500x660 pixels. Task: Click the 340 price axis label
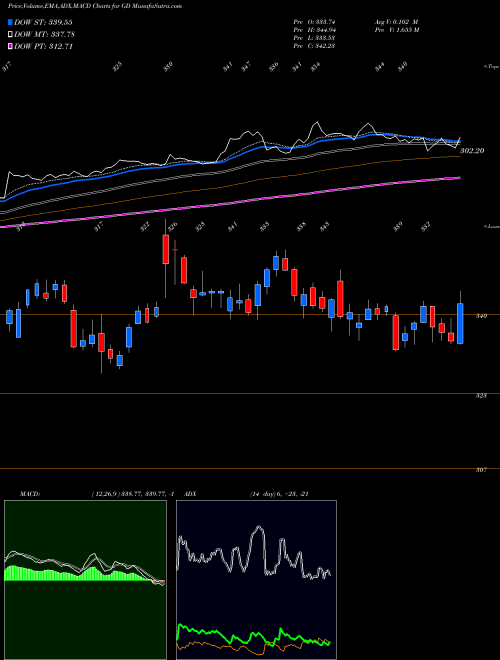482,316
